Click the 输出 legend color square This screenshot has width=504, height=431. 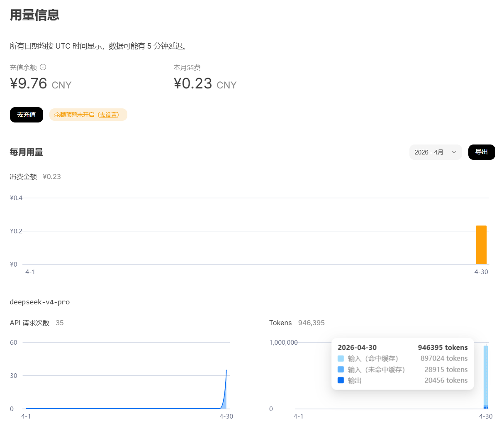341,380
